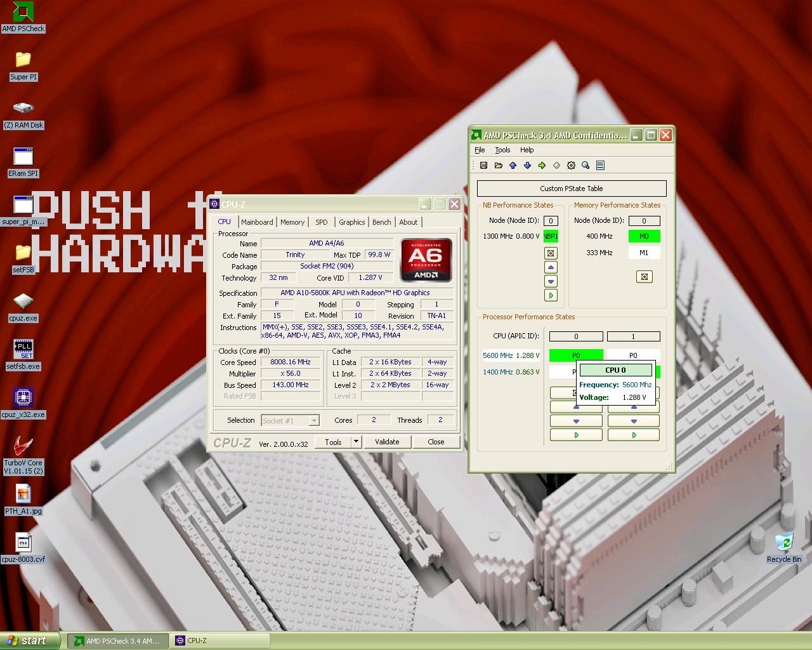Click the gray diamond icon in PSCheck toolbar

click(556, 166)
